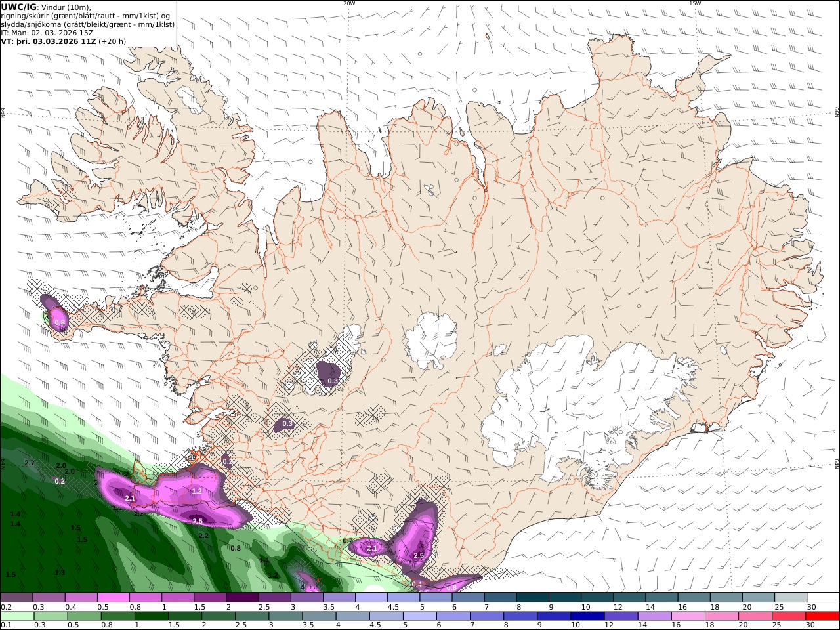Click the 'slydda/snjókoma' legend description line
The image size is (840, 630).
pos(88,24)
